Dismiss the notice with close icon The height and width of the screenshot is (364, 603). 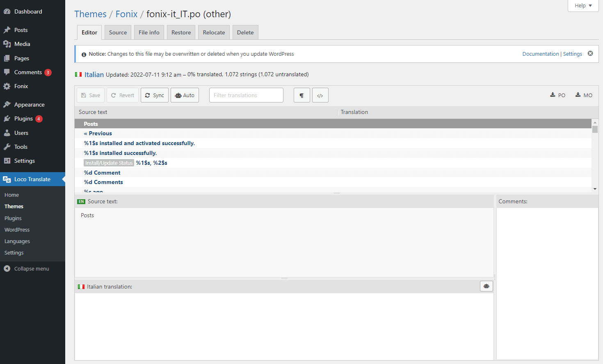pyautogui.click(x=590, y=54)
